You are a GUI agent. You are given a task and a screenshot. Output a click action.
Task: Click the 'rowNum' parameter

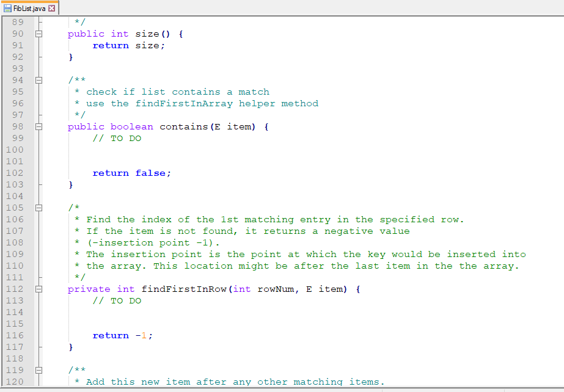coord(276,289)
